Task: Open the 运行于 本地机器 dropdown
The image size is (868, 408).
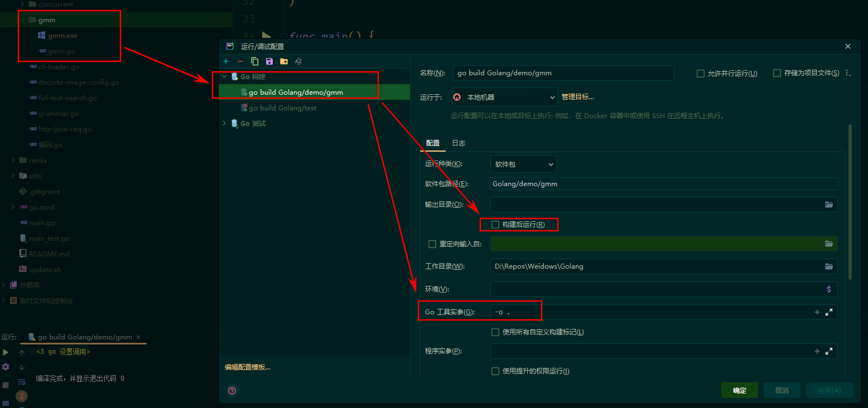Action: pos(505,97)
